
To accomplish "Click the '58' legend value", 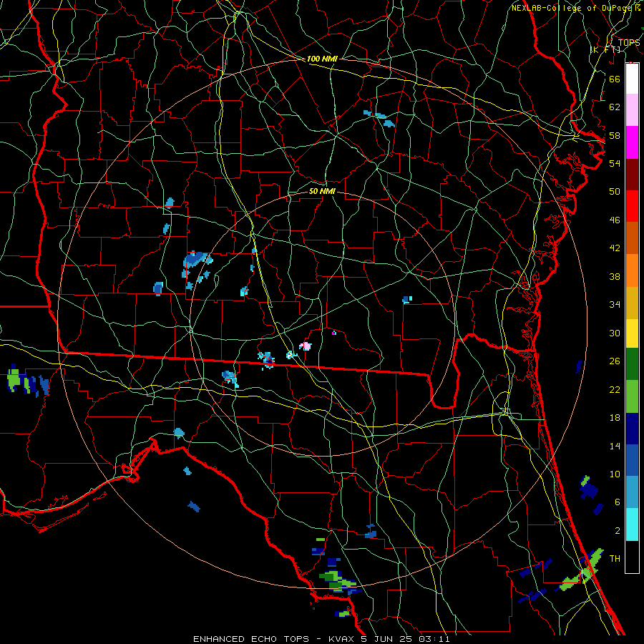I will 615,135.
